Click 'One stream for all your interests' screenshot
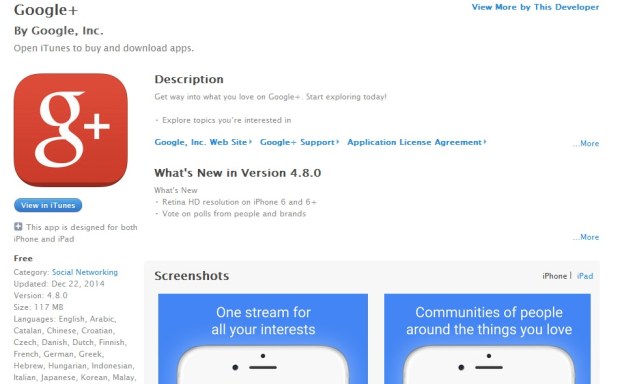 (263, 339)
